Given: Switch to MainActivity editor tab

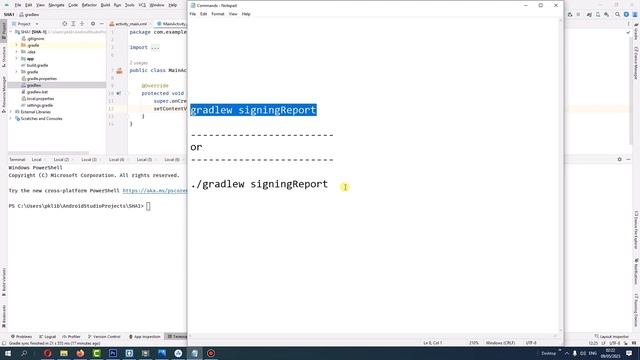Looking at the screenshot, I should [x=171, y=24].
